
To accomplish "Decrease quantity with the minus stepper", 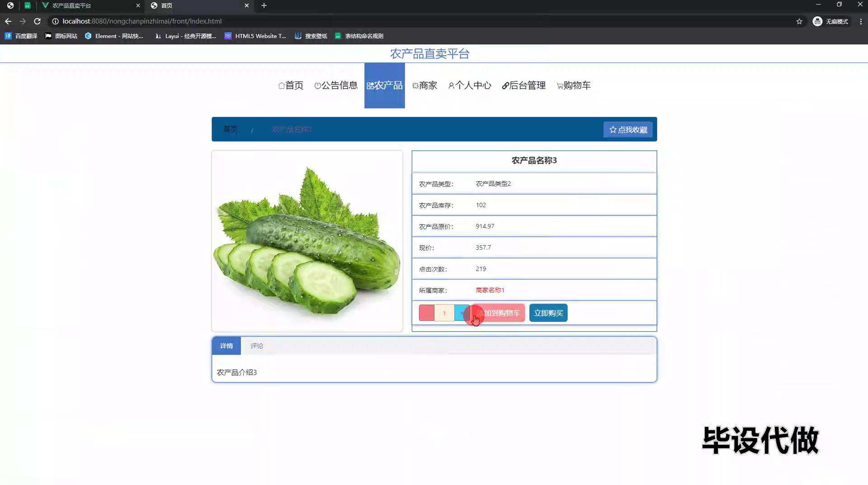I will [x=426, y=313].
